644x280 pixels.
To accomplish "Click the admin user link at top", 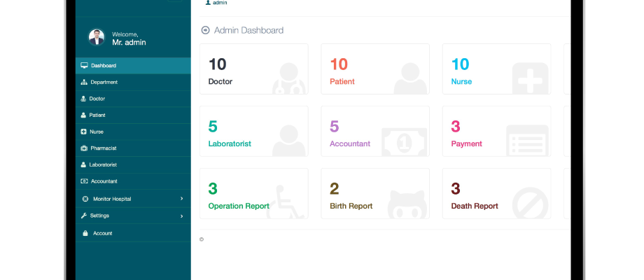I will click(x=216, y=3).
